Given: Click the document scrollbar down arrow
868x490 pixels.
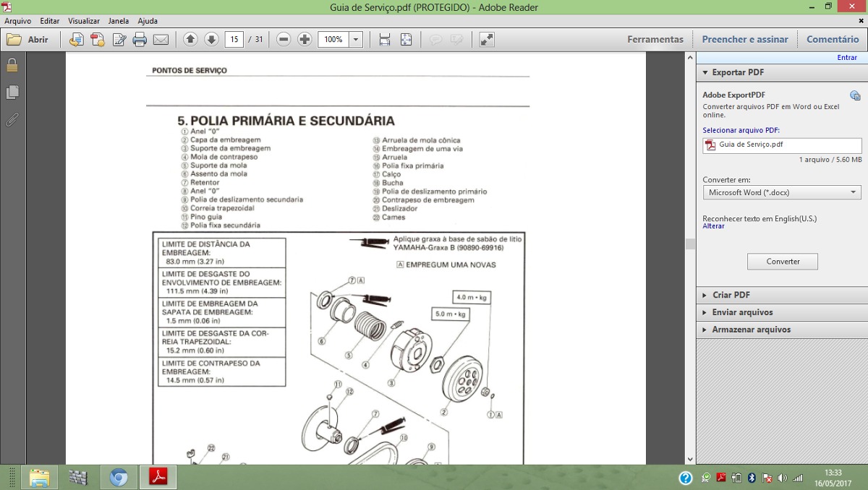Looking at the screenshot, I should [690, 459].
